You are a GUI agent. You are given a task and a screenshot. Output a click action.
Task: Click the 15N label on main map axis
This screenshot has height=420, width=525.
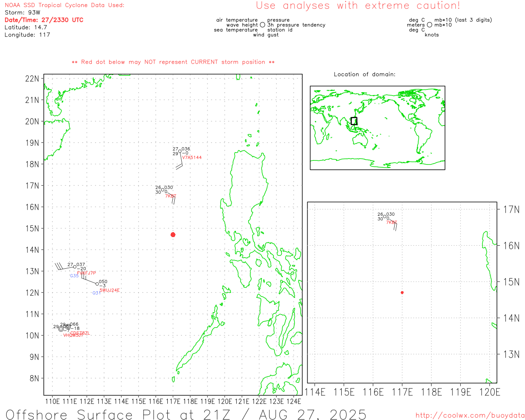tap(32, 228)
